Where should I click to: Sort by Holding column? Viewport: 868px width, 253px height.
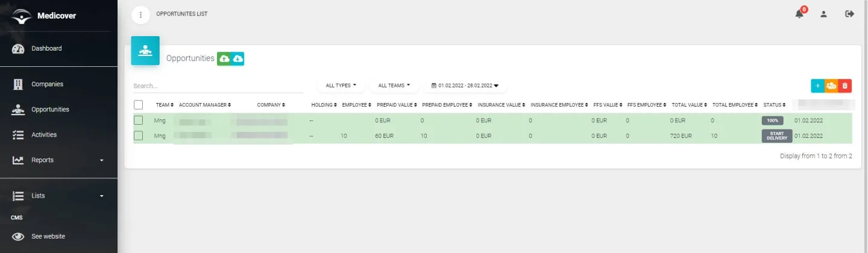324,105
